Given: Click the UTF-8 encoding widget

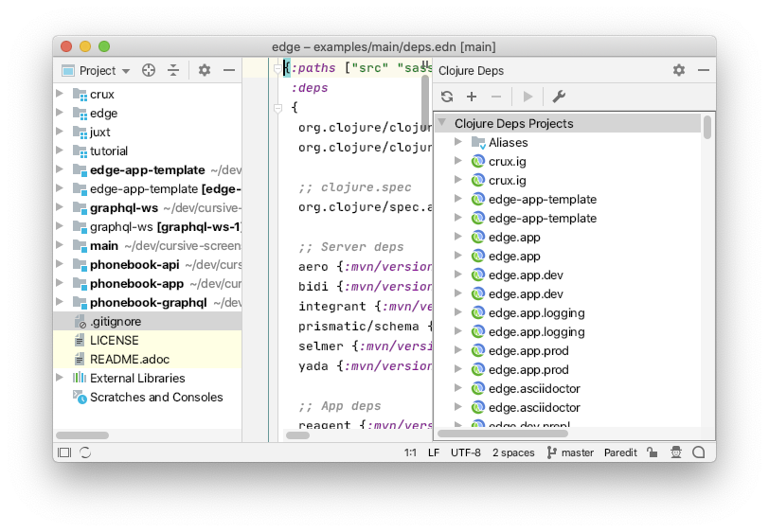Looking at the screenshot, I should [x=466, y=452].
